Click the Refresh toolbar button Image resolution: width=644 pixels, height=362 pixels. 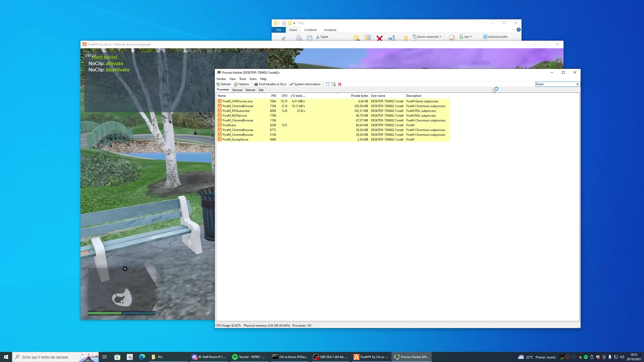coord(223,84)
